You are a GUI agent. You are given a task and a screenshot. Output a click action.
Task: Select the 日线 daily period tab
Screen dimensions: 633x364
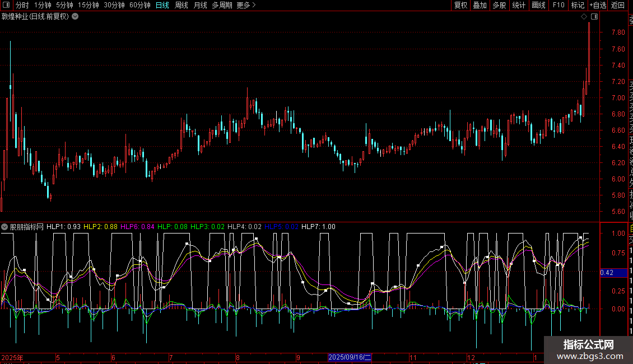(162, 5)
